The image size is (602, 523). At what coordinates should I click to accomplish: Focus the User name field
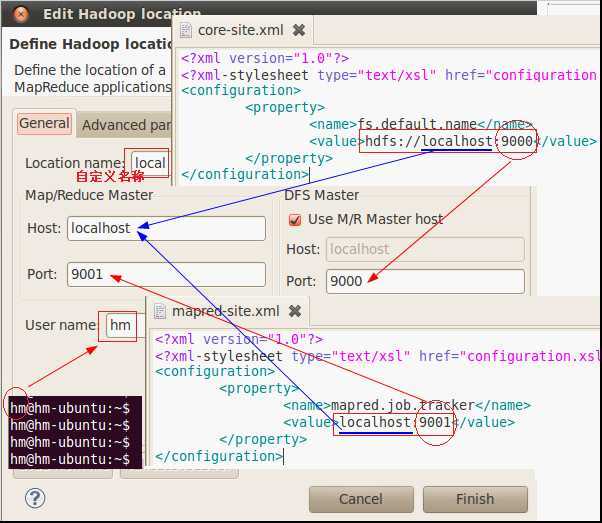(126, 326)
